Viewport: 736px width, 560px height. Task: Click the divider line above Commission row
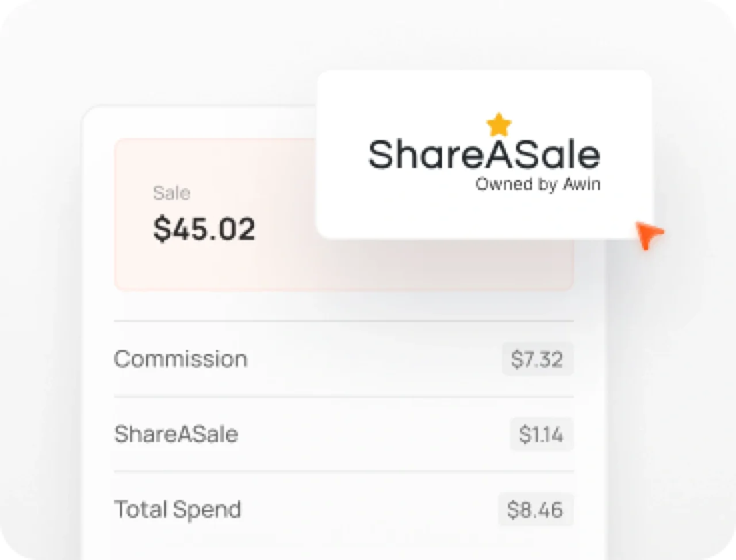click(343, 321)
